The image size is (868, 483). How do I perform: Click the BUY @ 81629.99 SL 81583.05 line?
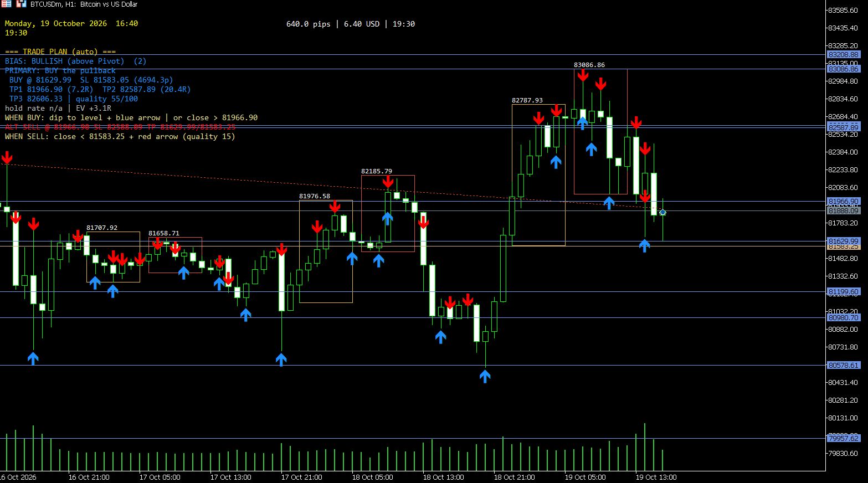pos(91,80)
